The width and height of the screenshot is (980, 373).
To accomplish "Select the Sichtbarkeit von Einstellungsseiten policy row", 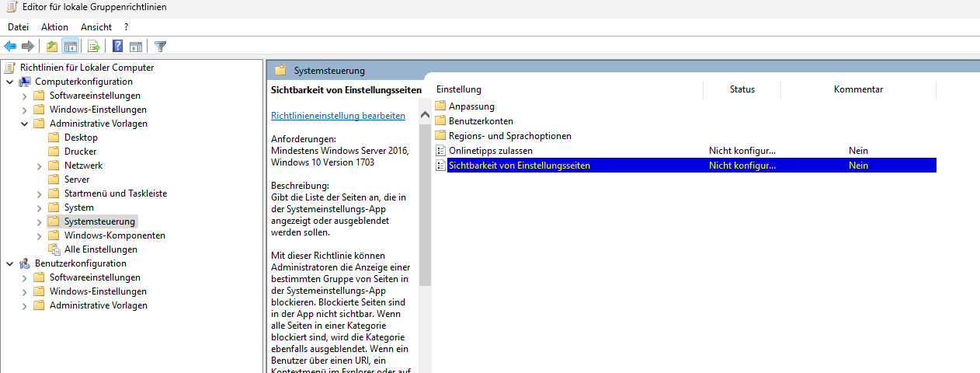I will click(685, 166).
